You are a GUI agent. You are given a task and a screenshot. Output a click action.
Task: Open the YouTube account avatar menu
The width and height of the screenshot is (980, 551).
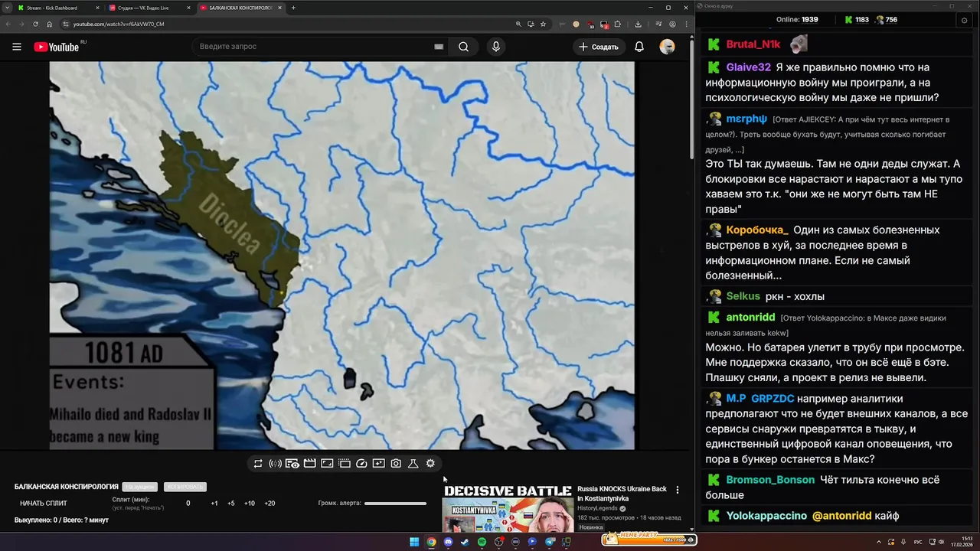(x=668, y=47)
